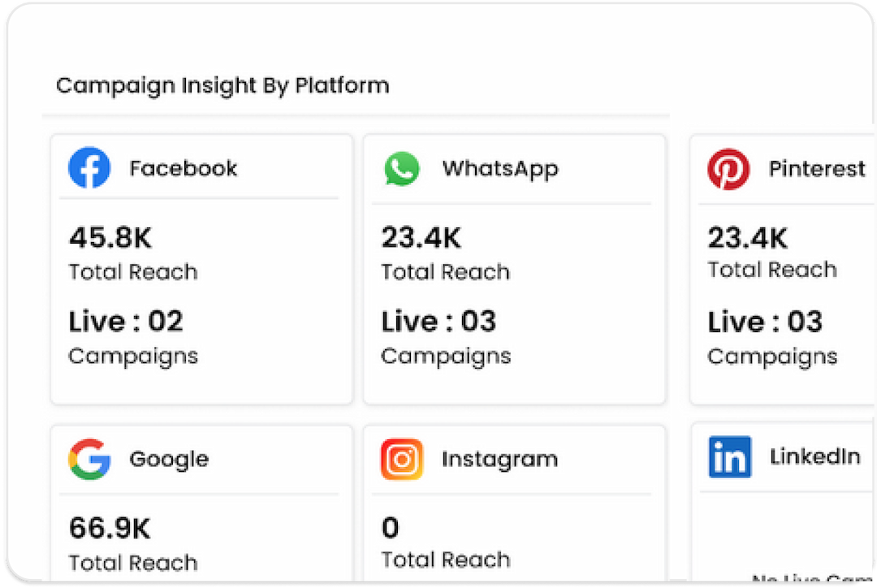Screen dimensions: 877x588
Task: Click WhatsApp Live : 03 campaigns
Action: (438, 322)
